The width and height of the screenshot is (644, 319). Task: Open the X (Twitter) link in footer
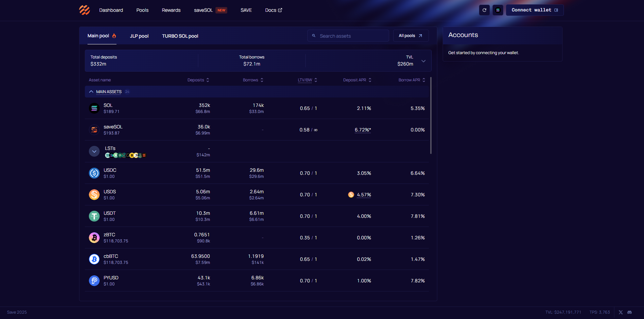[x=621, y=312]
